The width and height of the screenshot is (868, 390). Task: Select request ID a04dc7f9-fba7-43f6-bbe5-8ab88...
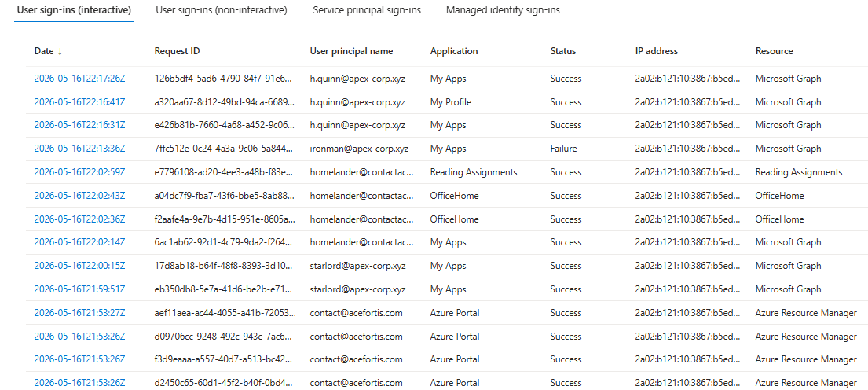pyautogui.click(x=224, y=196)
